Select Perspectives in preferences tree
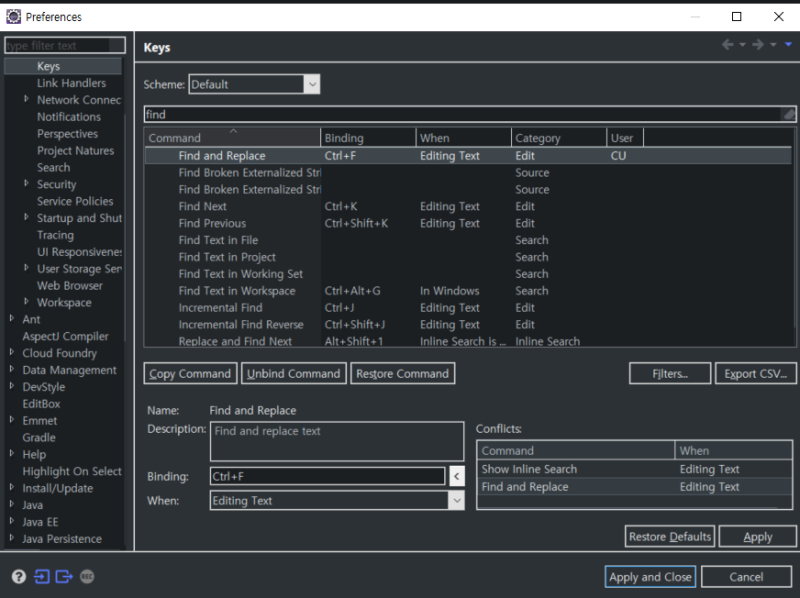 pyautogui.click(x=67, y=134)
